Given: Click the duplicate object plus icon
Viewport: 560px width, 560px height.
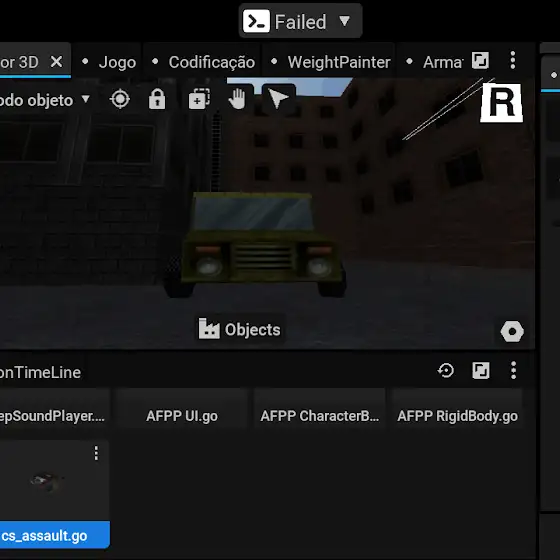Looking at the screenshot, I should pyautogui.click(x=199, y=99).
